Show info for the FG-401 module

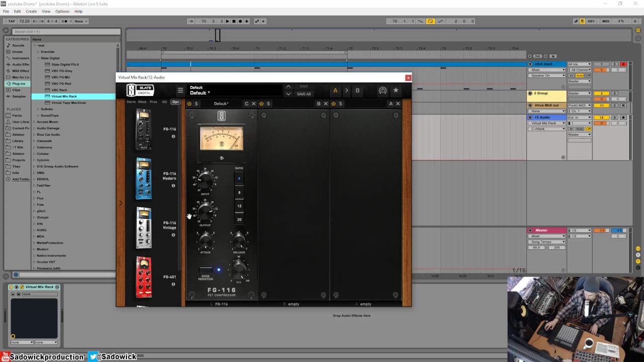[174, 284]
